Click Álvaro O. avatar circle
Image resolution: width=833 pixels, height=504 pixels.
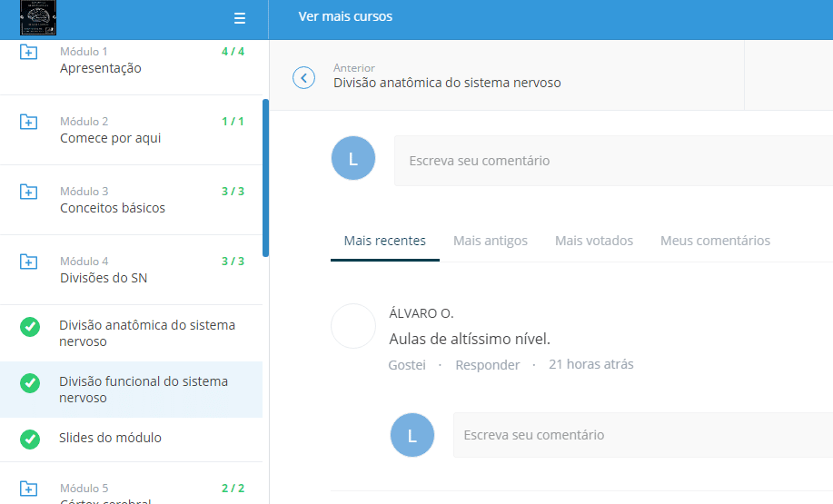click(353, 326)
